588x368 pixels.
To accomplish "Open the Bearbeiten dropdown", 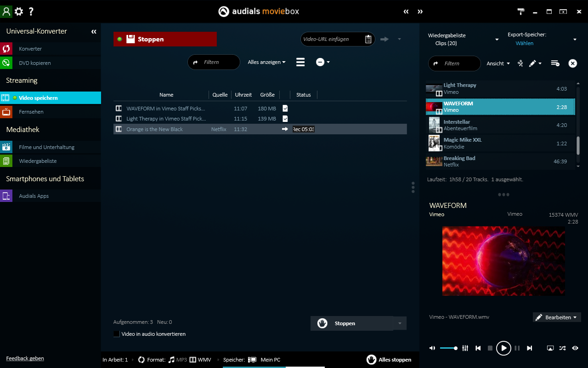I will [557, 317].
